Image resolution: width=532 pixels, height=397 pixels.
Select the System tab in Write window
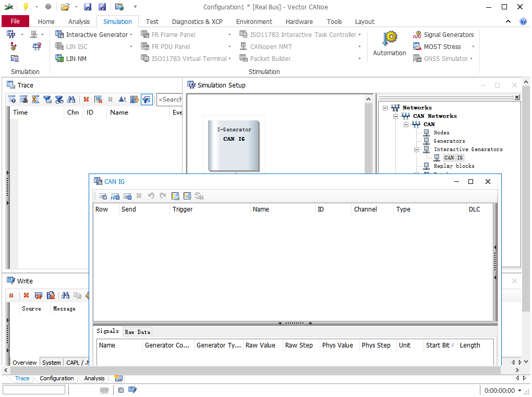pos(52,363)
